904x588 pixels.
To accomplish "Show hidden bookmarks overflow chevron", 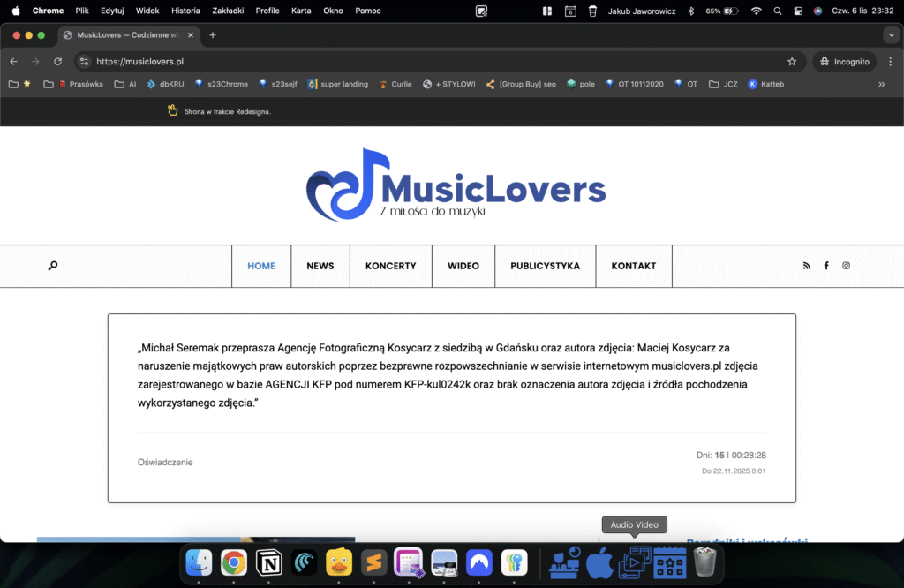I will (x=881, y=85).
